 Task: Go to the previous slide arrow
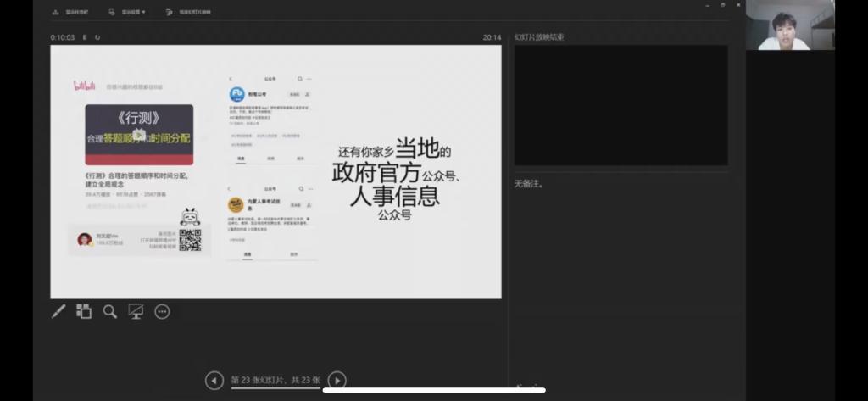pyautogui.click(x=214, y=381)
